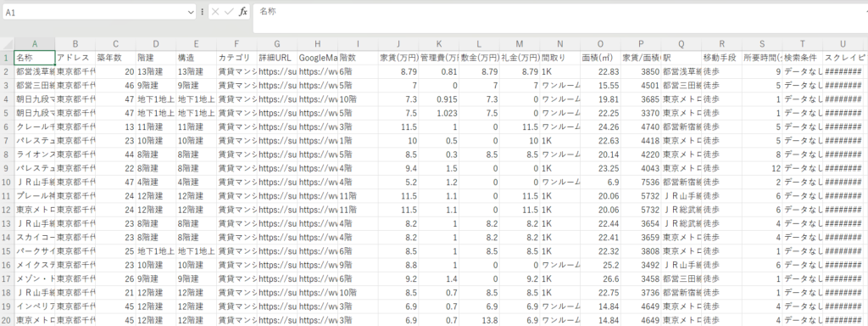Viewport: 868px width, 326px height.
Task: Click management fee 0.915 in row 4
Action: [x=439, y=99]
